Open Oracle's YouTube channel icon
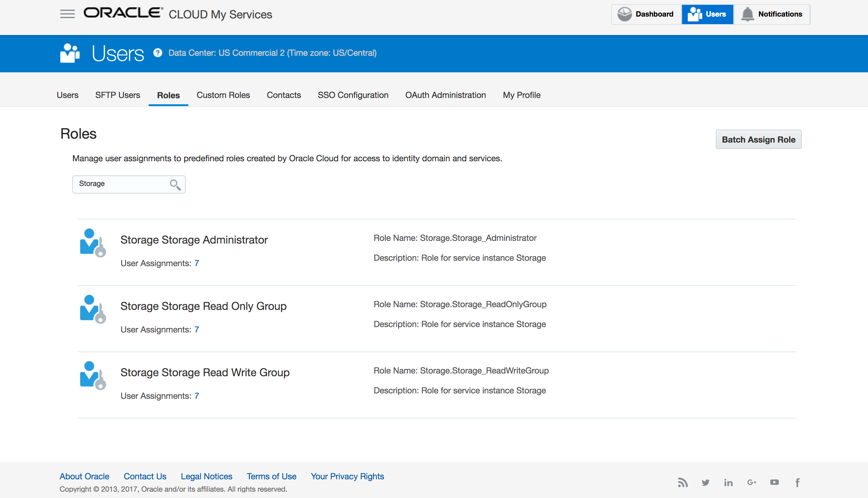868x498 pixels. tap(774, 482)
